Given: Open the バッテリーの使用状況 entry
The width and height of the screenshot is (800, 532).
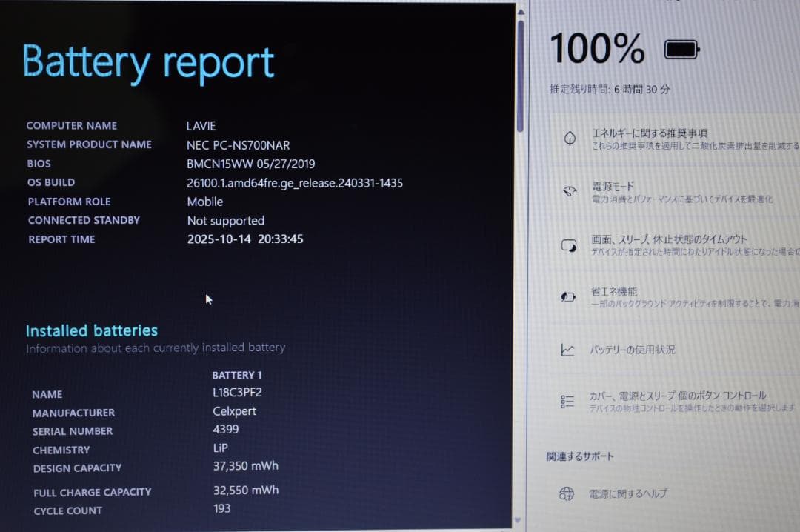Looking at the screenshot, I should (x=632, y=350).
